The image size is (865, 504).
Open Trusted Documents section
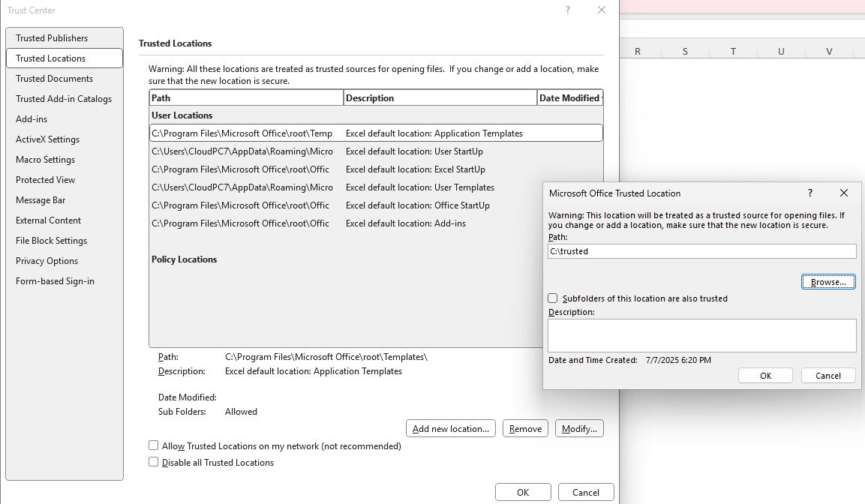coord(65,79)
